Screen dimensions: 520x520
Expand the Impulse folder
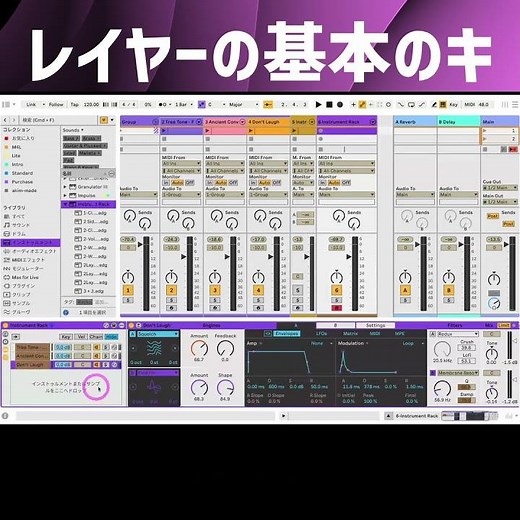[65, 196]
